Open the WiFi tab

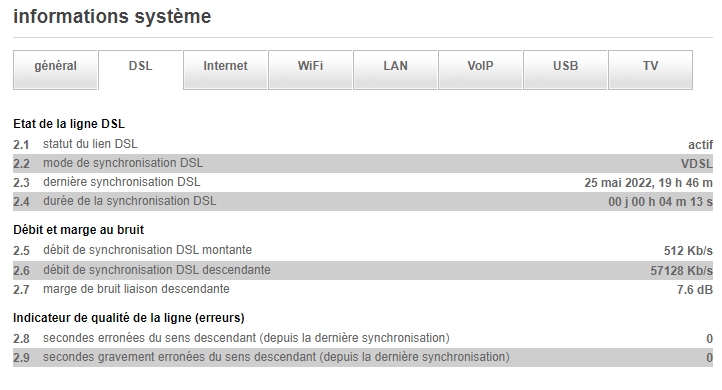point(310,70)
